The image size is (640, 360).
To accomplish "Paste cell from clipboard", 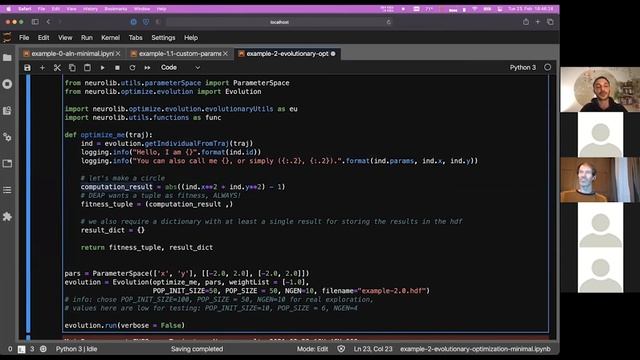I will click(x=87, y=68).
